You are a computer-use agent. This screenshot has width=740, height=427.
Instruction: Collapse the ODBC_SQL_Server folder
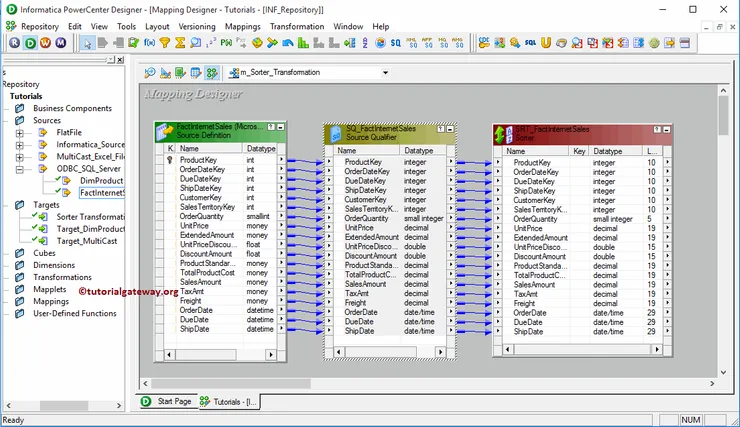coord(19,169)
